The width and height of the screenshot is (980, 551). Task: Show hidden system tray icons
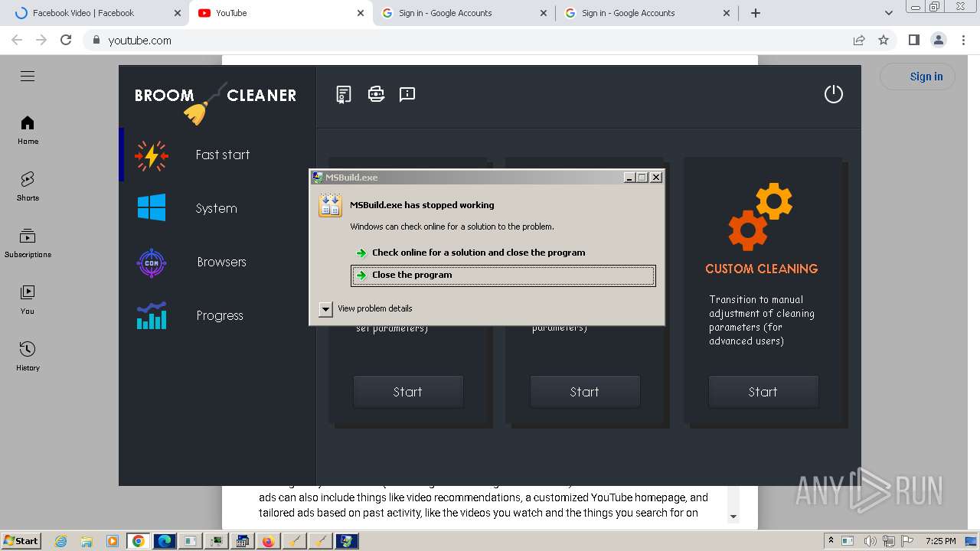click(x=831, y=541)
